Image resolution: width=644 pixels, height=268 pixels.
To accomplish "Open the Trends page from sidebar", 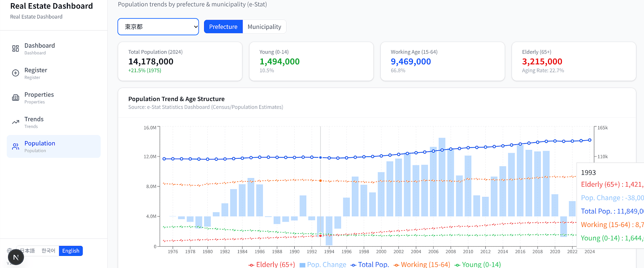I will [34, 119].
